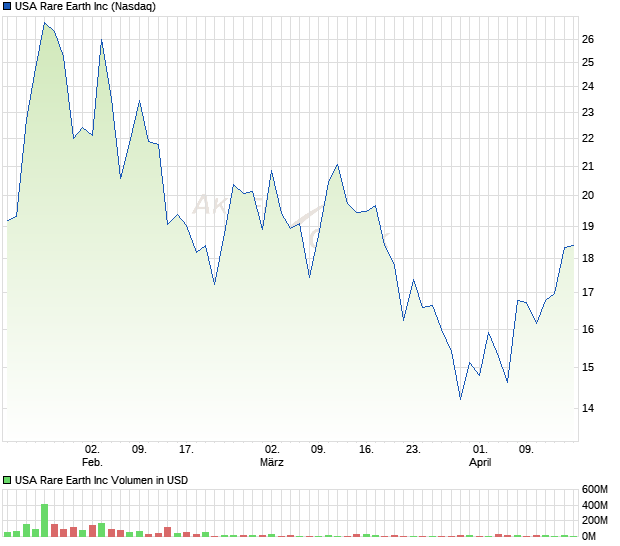Click the price axis label 18
The width and height of the screenshot is (620, 546).
coord(588,258)
